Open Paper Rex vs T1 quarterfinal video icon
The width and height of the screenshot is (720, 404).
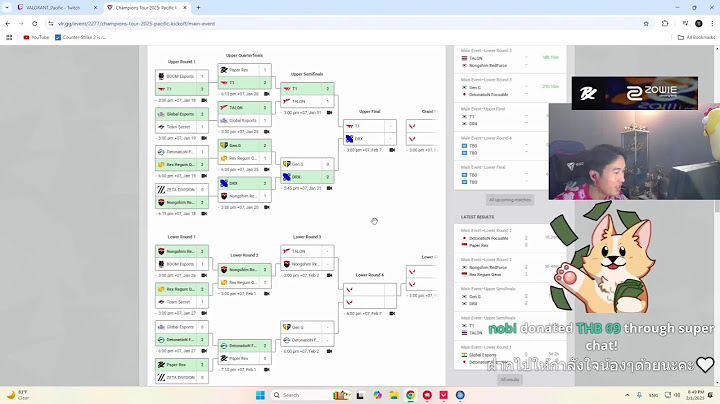pyautogui.click(x=267, y=94)
